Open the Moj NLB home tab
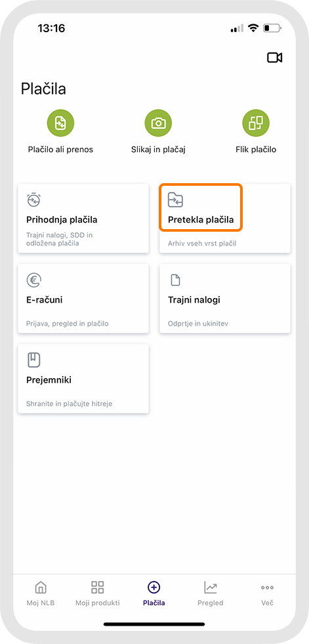This screenshot has height=644, width=309. point(41,594)
